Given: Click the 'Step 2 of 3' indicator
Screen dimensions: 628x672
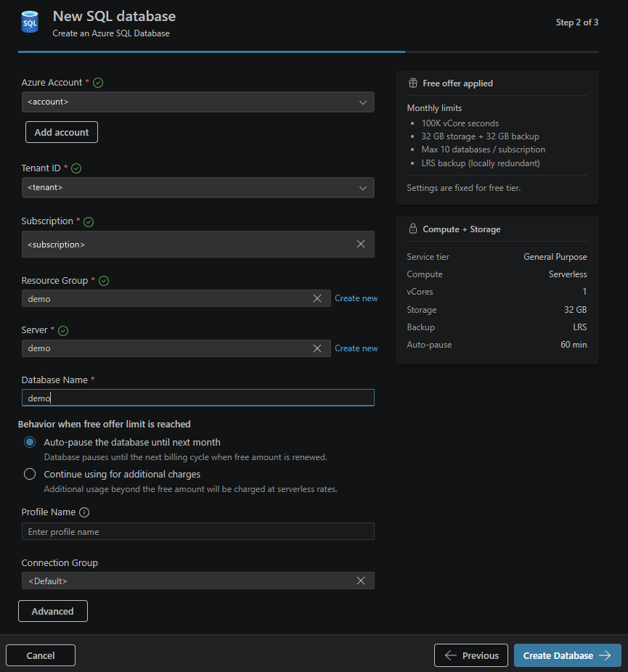Looking at the screenshot, I should [x=577, y=22].
